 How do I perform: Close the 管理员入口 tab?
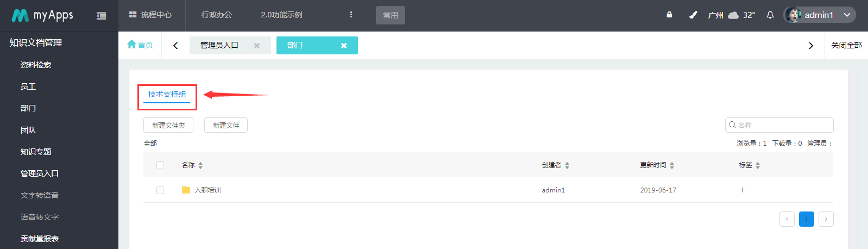(257, 46)
